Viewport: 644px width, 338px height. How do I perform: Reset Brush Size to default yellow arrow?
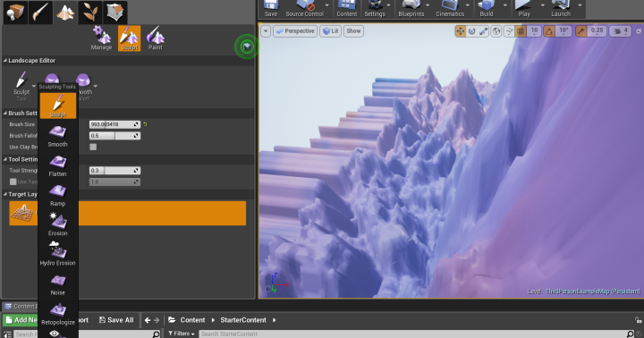(145, 124)
